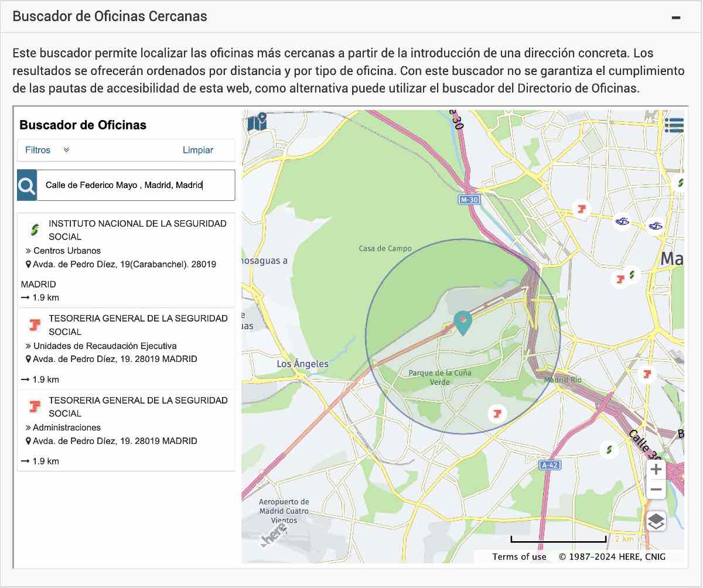Click the red Tesorería marker overlapping a green marker
The width and height of the screenshot is (703, 588).
[x=619, y=279]
